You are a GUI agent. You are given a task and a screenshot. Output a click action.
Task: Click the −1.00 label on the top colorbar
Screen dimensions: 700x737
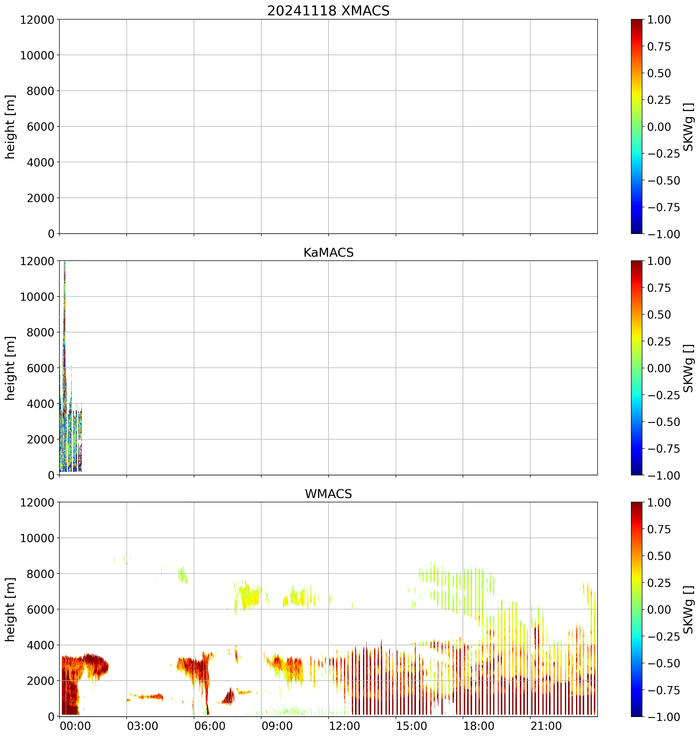click(664, 234)
